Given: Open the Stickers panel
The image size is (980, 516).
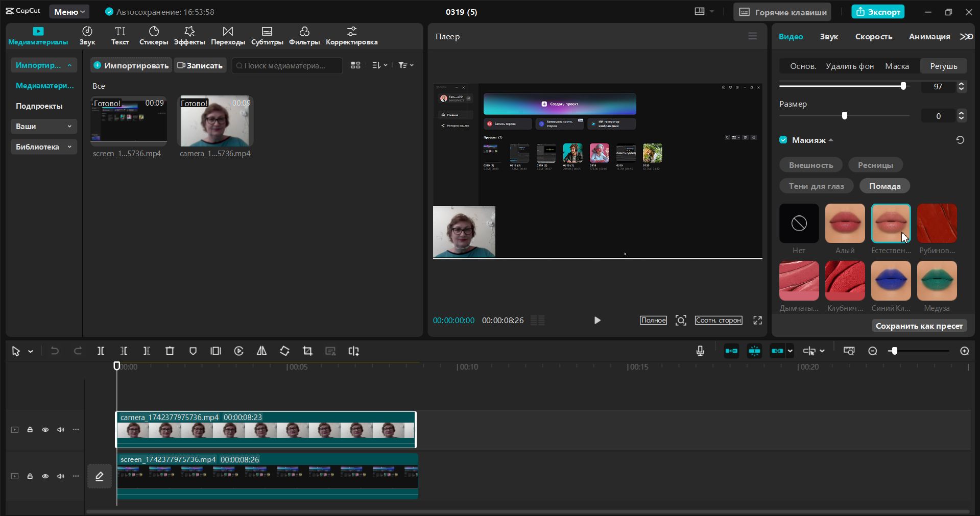Looking at the screenshot, I should tap(154, 36).
